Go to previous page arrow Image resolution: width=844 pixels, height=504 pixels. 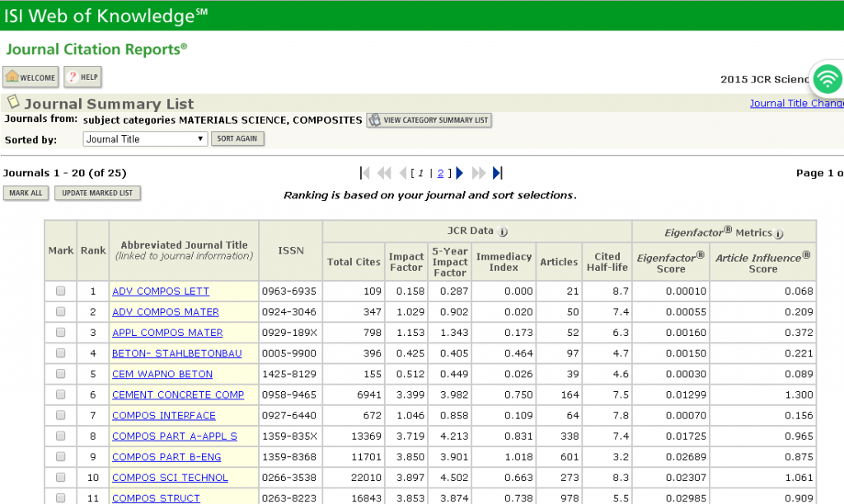402,173
